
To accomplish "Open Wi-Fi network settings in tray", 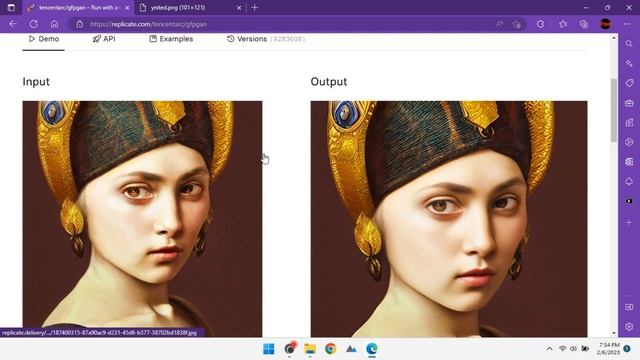I will (562, 349).
